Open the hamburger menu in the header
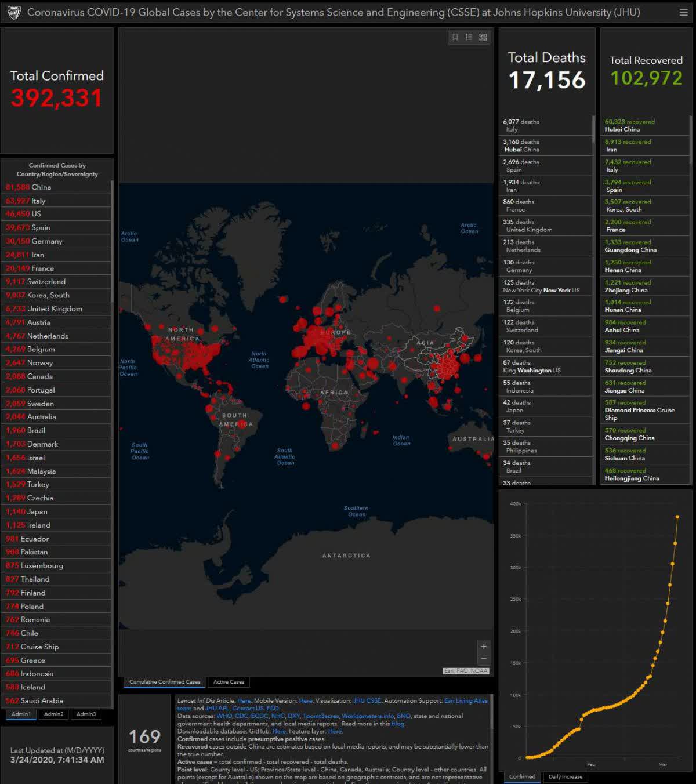 (683, 12)
